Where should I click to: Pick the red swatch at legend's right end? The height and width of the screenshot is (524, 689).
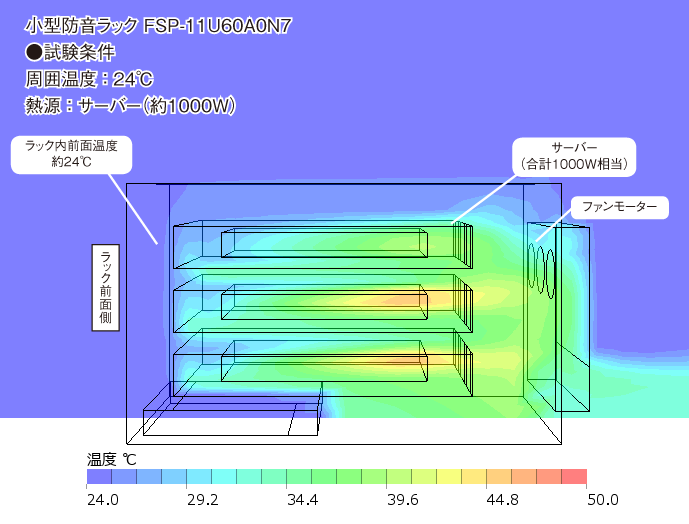574,477
